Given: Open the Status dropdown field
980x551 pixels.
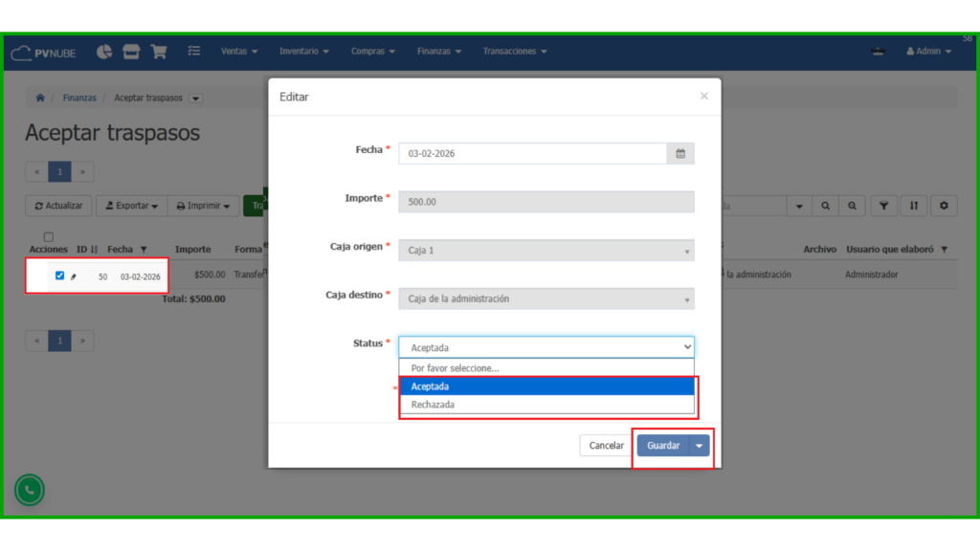Looking at the screenshot, I should click(x=546, y=347).
